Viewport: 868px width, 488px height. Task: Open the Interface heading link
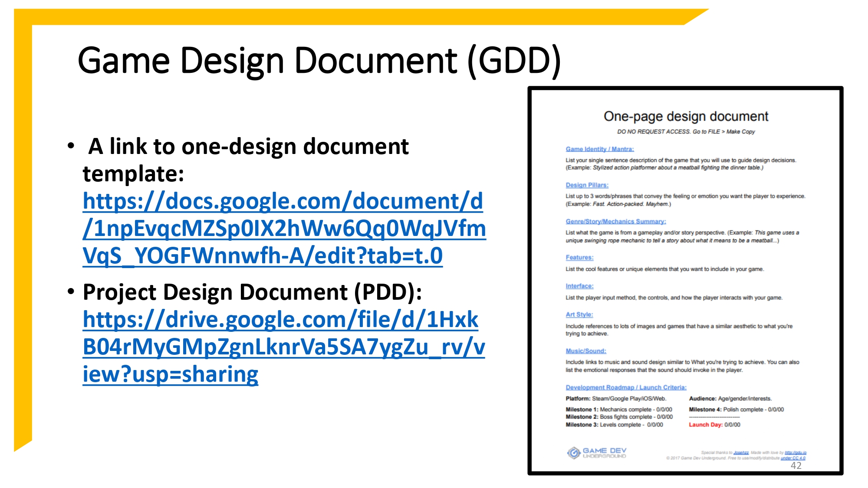tap(579, 286)
